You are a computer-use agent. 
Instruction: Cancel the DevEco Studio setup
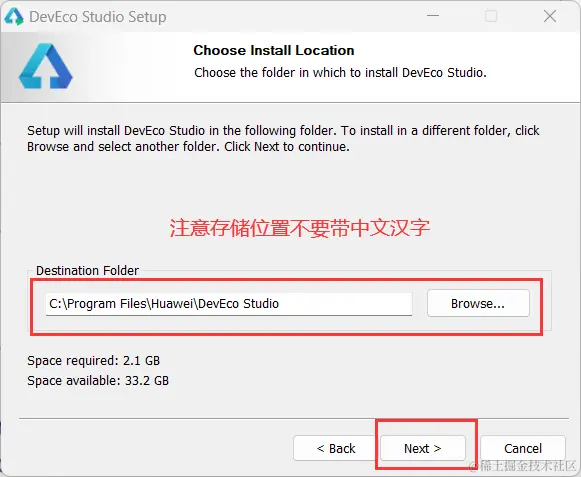tap(523, 448)
